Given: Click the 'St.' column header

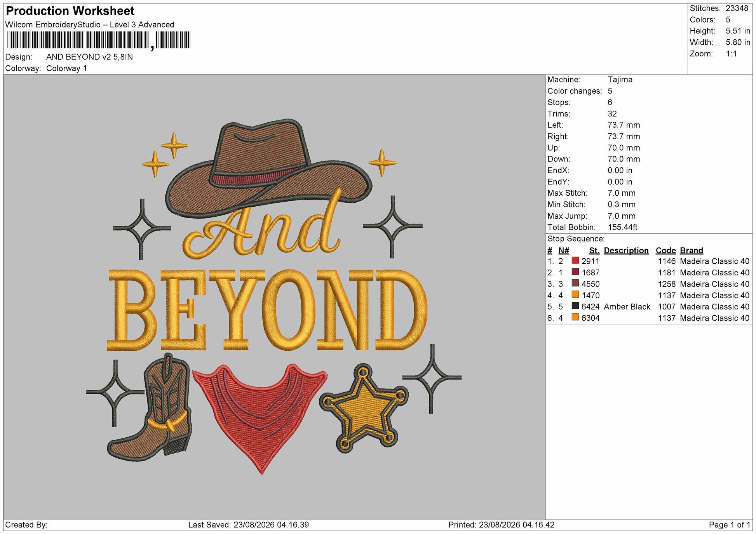Looking at the screenshot, I should pos(594,250).
